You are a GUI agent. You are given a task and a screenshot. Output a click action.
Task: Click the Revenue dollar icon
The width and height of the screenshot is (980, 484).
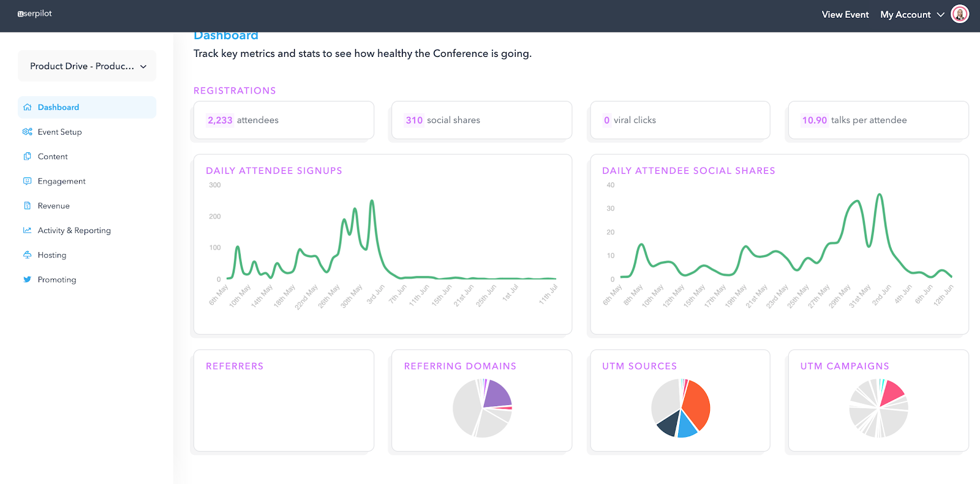pos(27,206)
